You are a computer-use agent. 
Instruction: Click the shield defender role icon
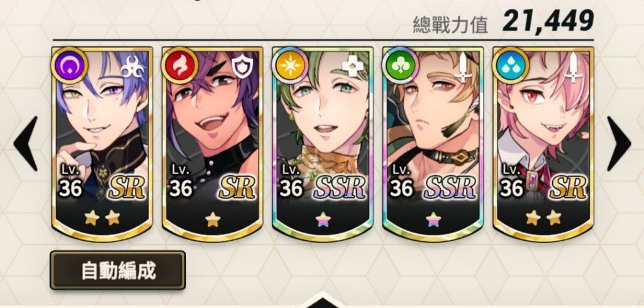[x=242, y=67]
